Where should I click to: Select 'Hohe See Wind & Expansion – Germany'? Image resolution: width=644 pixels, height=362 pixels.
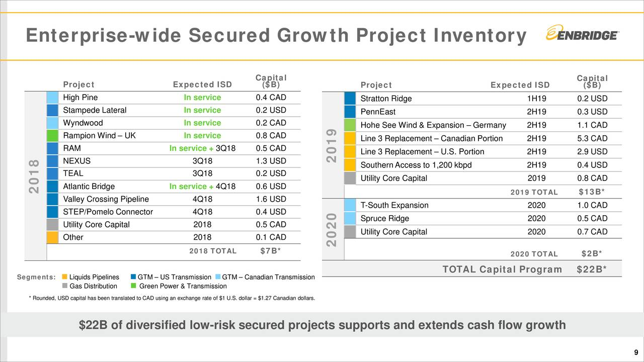[433, 125]
